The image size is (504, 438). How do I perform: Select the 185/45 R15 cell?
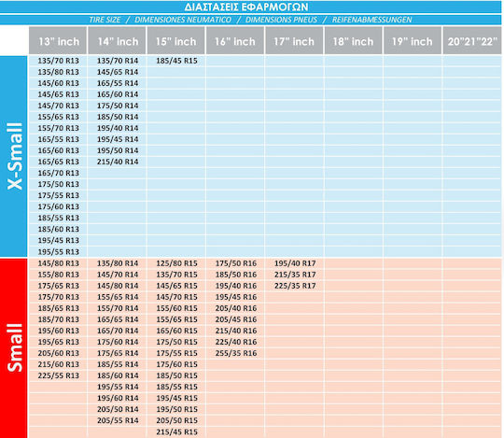point(176,61)
